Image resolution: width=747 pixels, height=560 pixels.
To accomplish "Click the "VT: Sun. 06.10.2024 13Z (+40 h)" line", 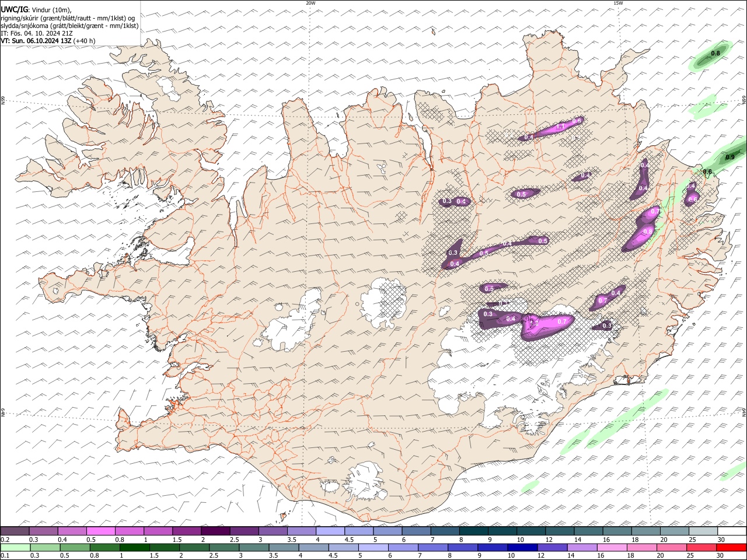I will 48,41.
